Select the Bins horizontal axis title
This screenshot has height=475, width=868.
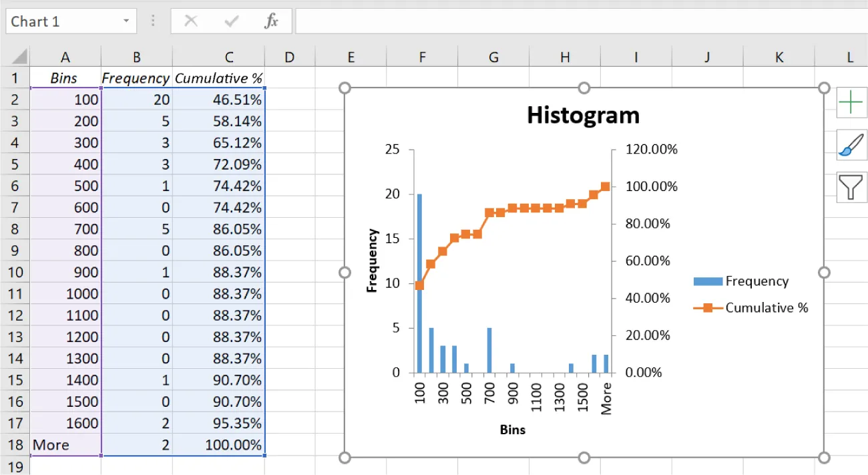(511, 430)
